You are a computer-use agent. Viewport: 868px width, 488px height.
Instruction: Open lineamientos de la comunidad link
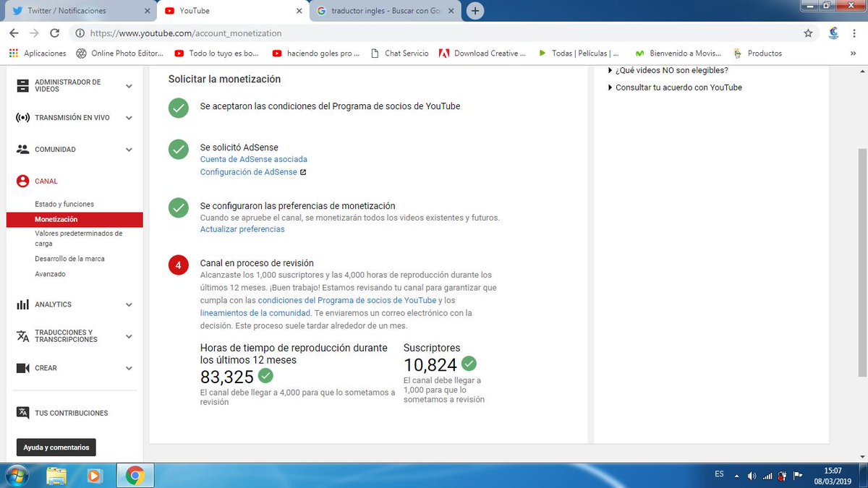tap(255, 313)
